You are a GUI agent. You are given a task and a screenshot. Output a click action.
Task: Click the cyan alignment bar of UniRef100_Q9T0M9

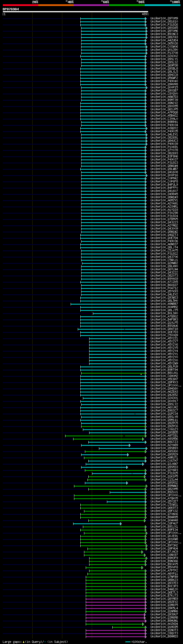[114, 19]
